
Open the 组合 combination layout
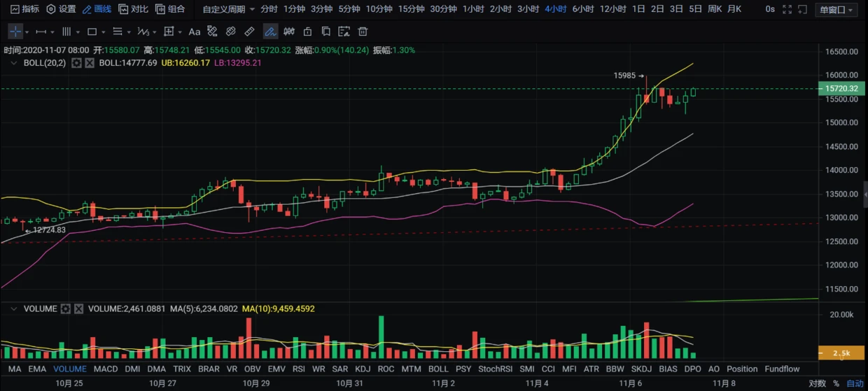pyautogui.click(x=170, y=9)
